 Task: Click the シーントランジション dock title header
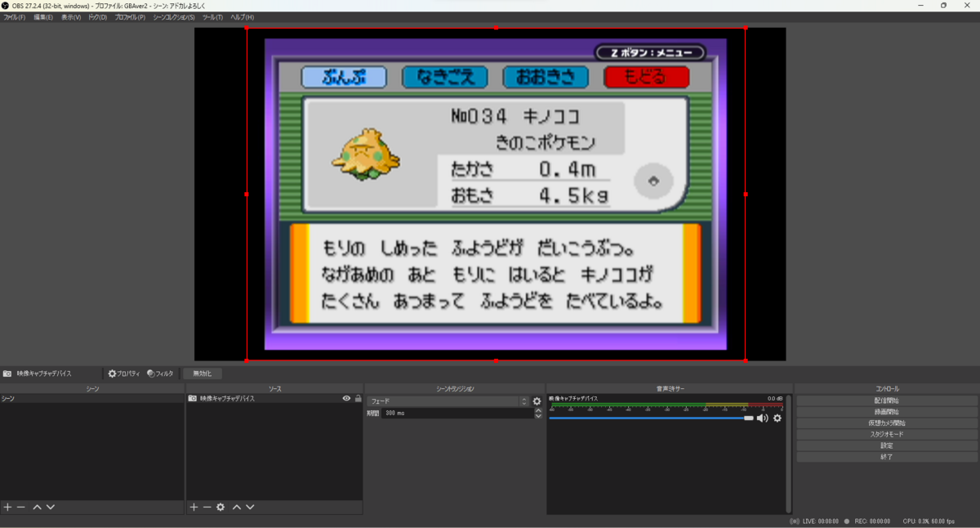click(455, 388)
